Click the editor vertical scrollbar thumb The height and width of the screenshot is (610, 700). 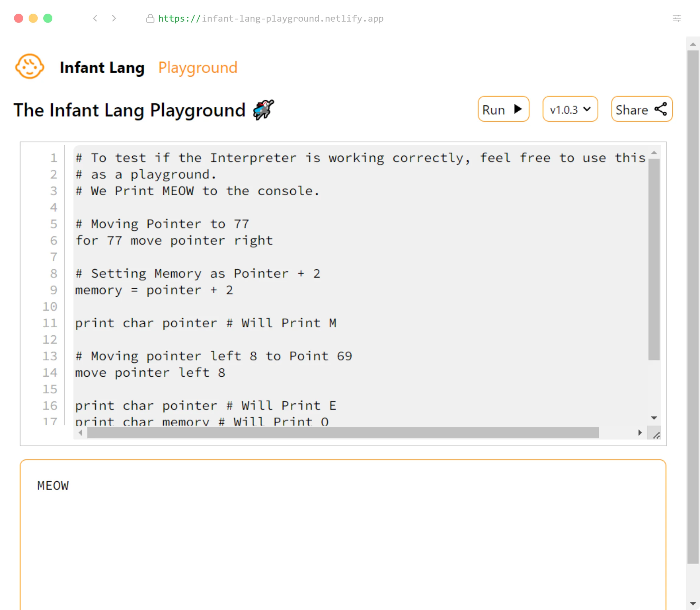pyautogui.click(x=654, y=260)
